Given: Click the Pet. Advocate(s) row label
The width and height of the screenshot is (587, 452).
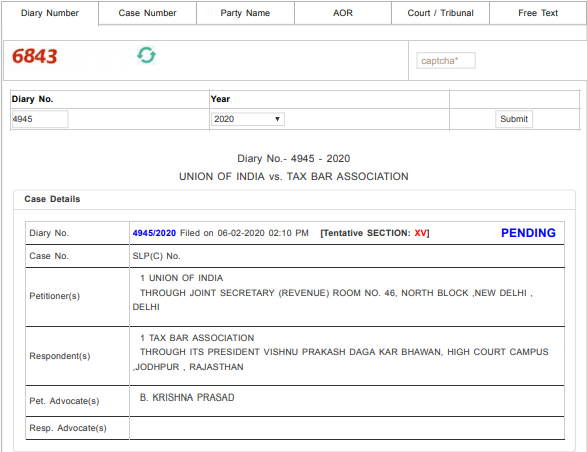Looking at the screenshot, I should [x=64, y=401].
